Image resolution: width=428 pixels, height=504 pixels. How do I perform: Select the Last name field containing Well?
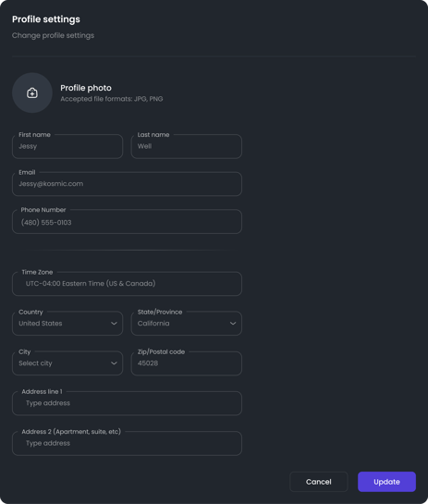click(x=187, y=146)
